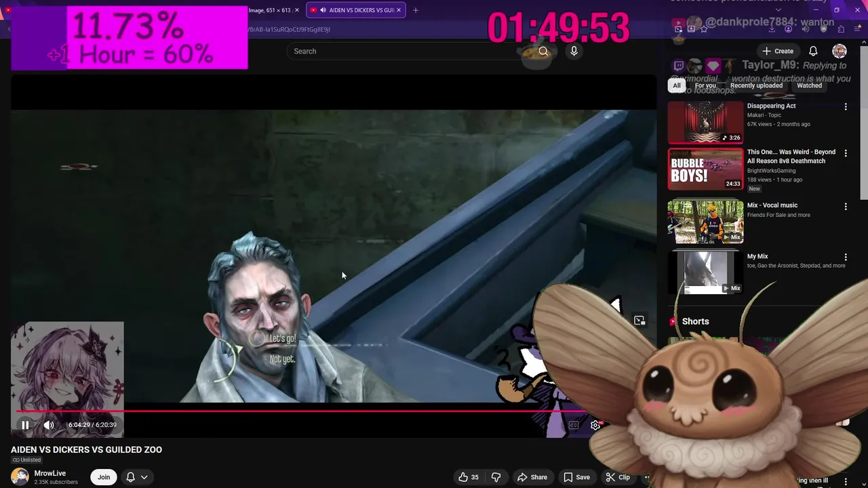Open MrowLive channel avatar
Viewport: 868px width, 488px height.
coord(20,477)
